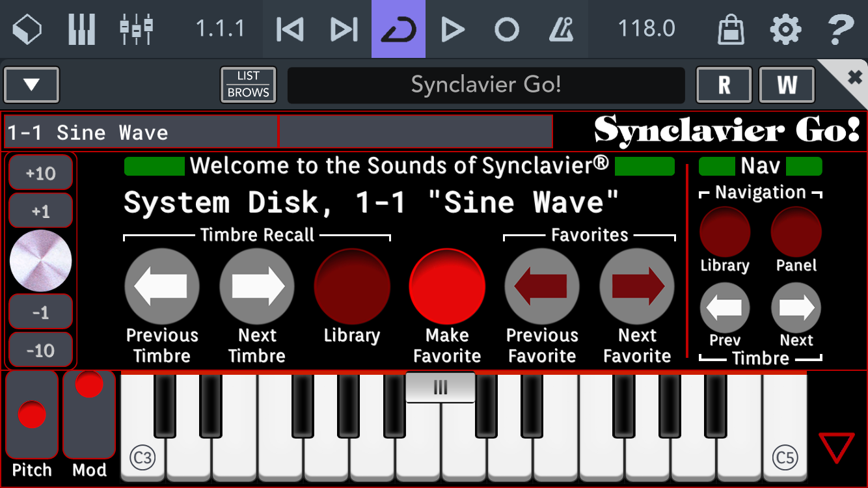Click the metronome icon
Viewport: 868px width, 488px height.
tap(561, 29)
